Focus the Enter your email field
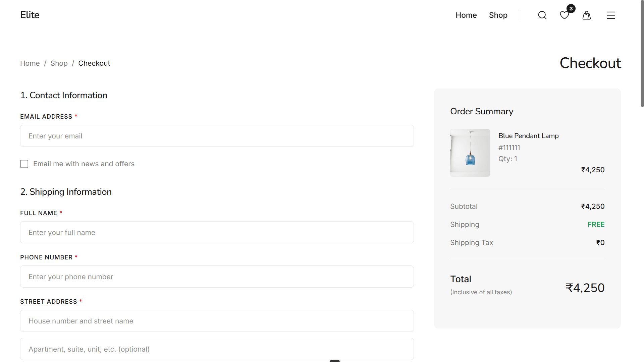The image size is (644, 362). (x=217, y=136)
